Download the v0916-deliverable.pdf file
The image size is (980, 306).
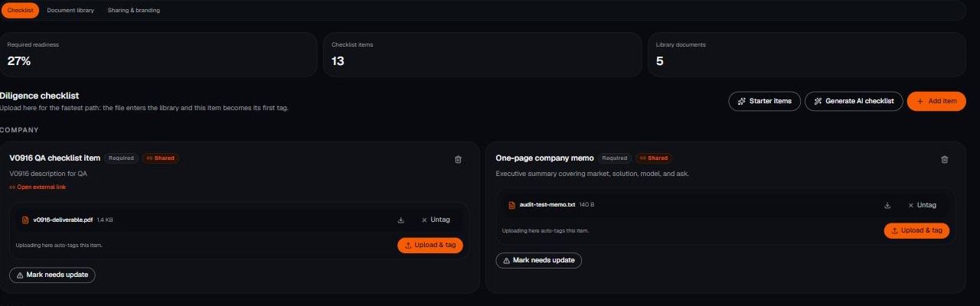pos(400,220)
